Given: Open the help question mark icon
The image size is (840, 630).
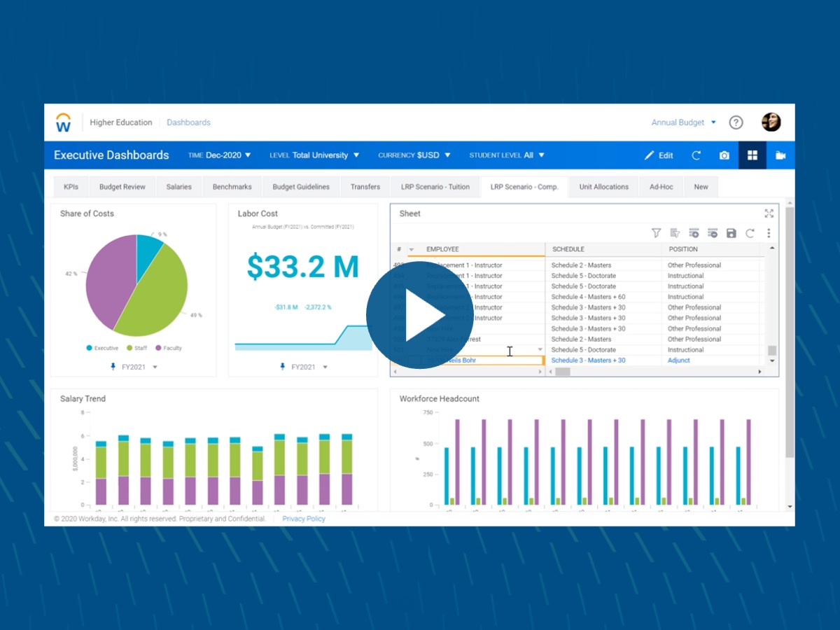Looking at the screenshot, I should 736,122.
